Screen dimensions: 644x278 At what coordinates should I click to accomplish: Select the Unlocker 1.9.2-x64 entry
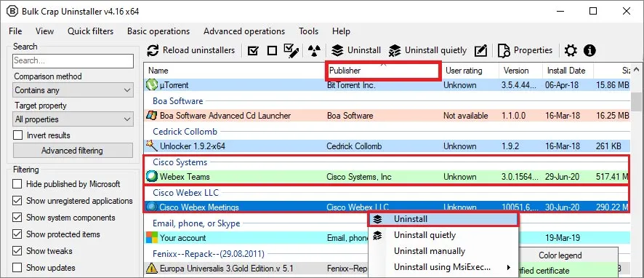192,146
